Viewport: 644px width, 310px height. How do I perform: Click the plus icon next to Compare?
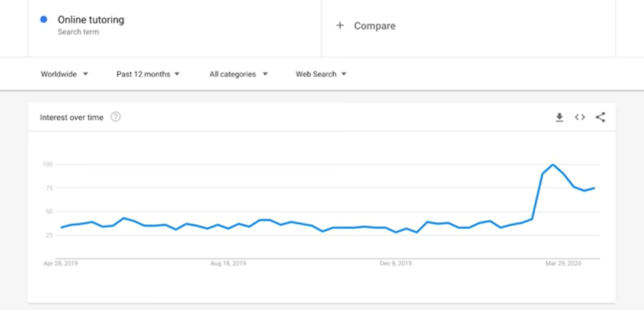coord(340,26)
